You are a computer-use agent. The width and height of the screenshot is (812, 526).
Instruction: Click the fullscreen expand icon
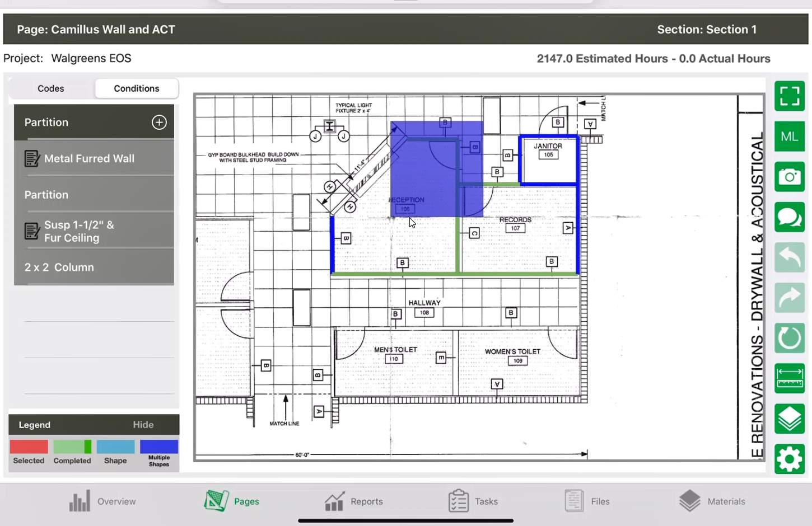tap(789, 96)
